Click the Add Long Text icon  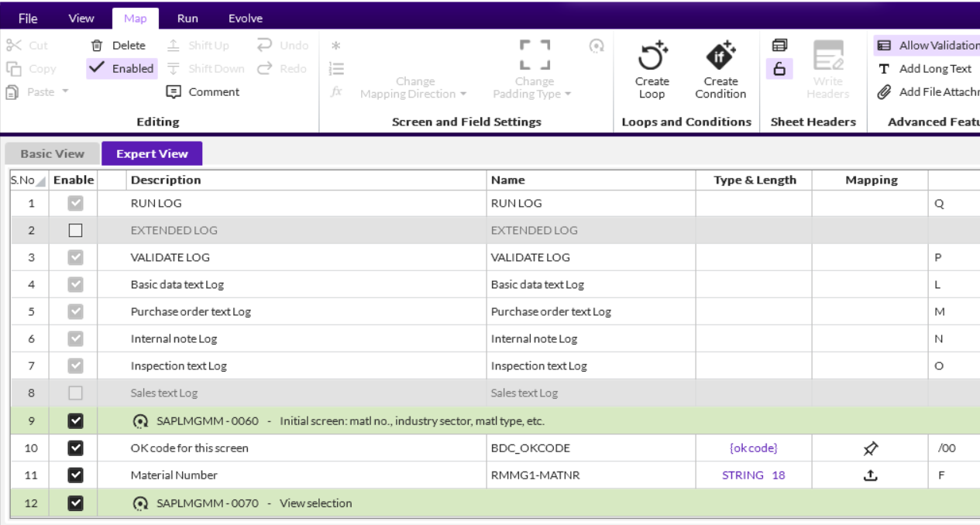coord(883,69)
